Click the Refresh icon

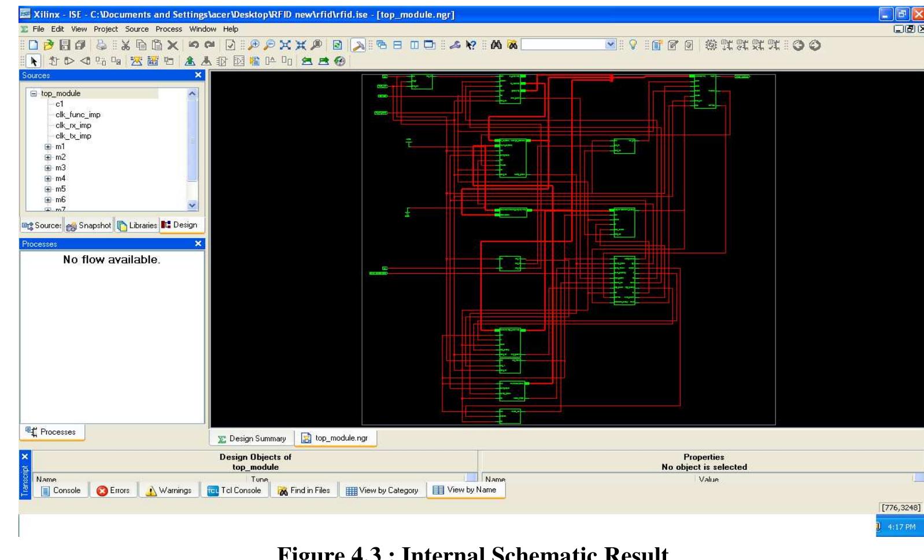coord(337,45)
